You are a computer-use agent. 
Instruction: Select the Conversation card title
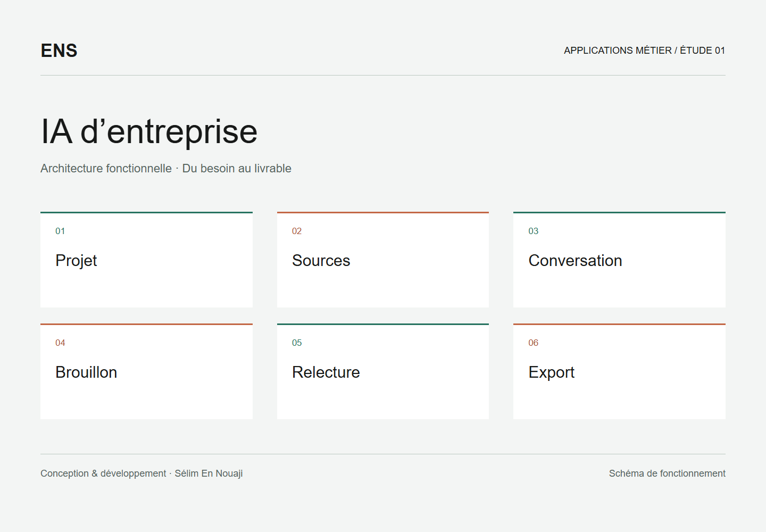click(575, 261)
